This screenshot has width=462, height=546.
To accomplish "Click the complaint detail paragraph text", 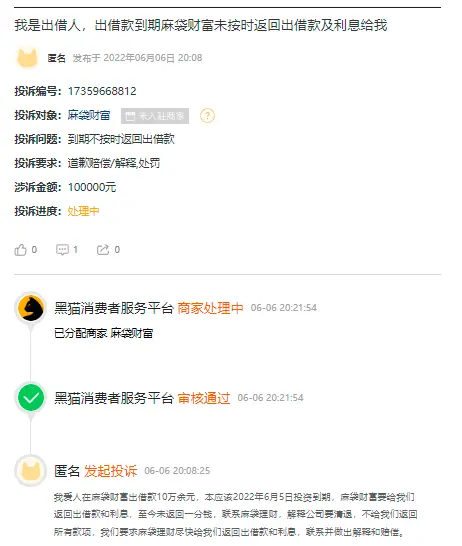I will coord(235,514).
